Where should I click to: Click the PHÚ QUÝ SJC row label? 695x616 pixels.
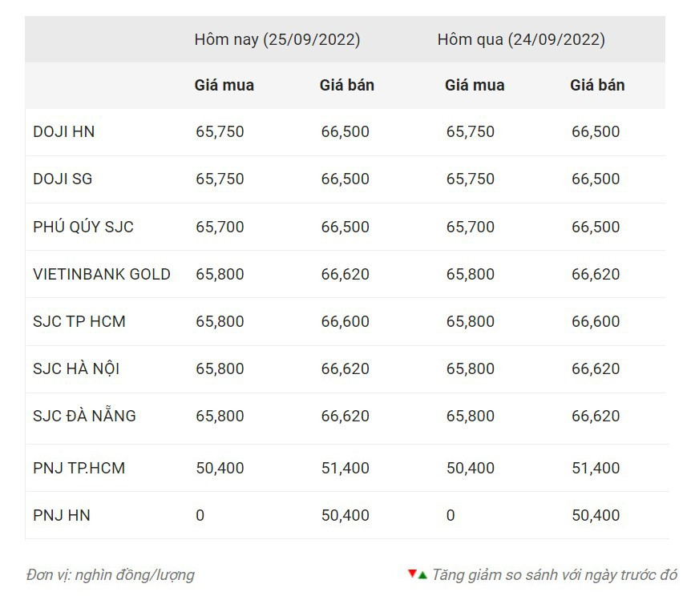click(83, 227)
